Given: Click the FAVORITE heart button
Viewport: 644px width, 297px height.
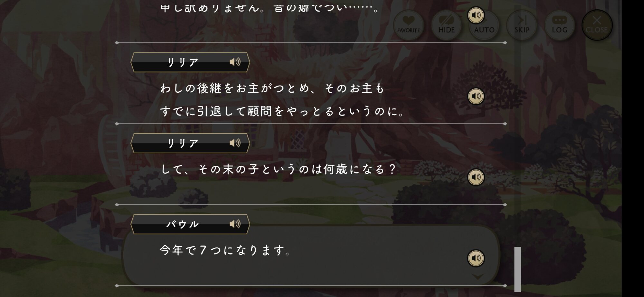Looking at the screenshot, I should [x=408, y=25].
